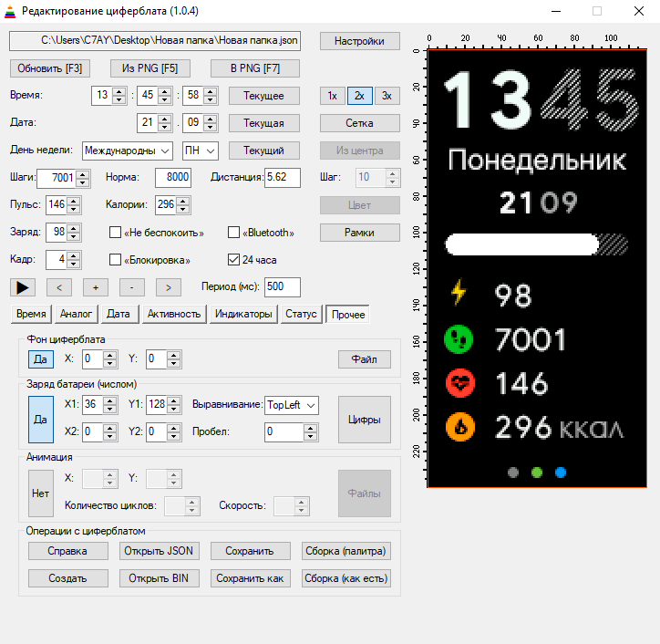660x644 pixels.
Task: Click the Цифры button
Action: pyautogui.click(x=365, y=420)
